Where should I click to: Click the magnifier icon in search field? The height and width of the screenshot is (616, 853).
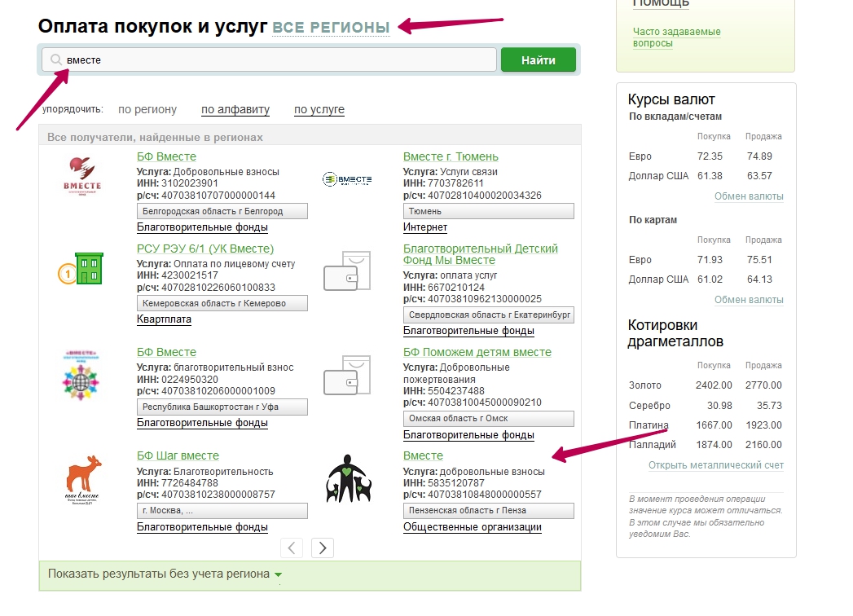click(55, 60)
